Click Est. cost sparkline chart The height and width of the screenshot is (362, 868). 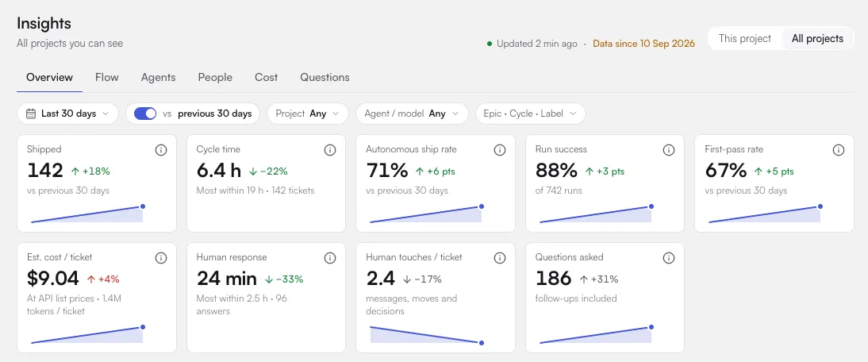pos(87,335)
